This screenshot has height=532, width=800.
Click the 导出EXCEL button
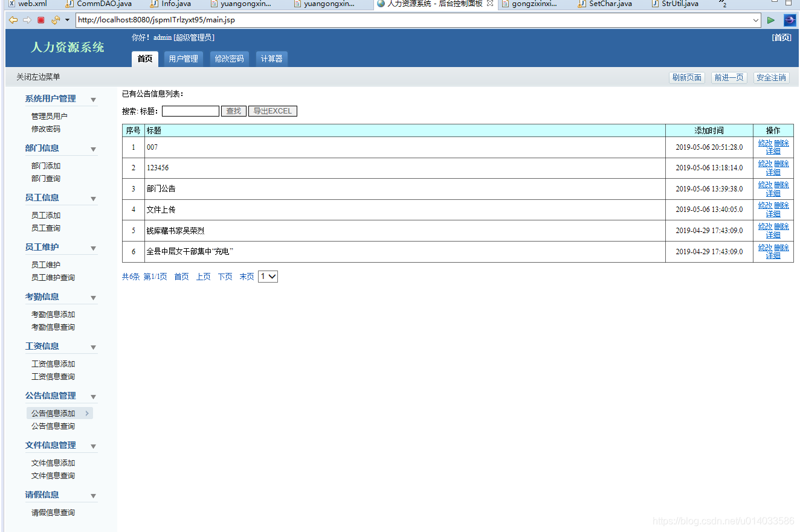pos(273,111)
